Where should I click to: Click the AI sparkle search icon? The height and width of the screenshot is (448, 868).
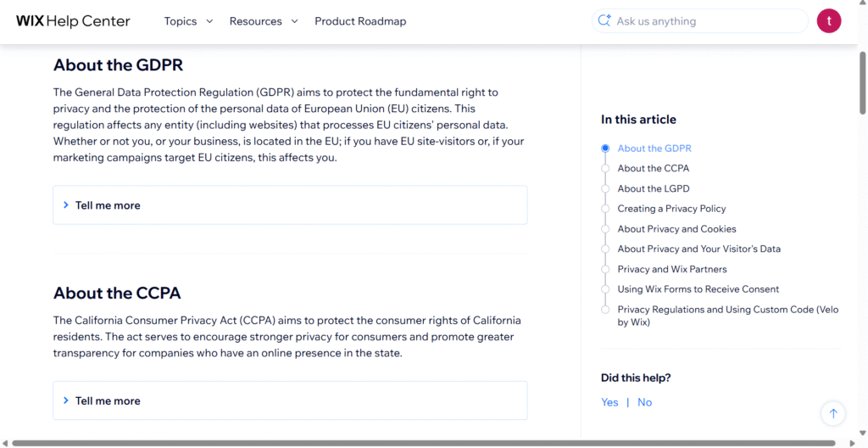tap(604, 21)
